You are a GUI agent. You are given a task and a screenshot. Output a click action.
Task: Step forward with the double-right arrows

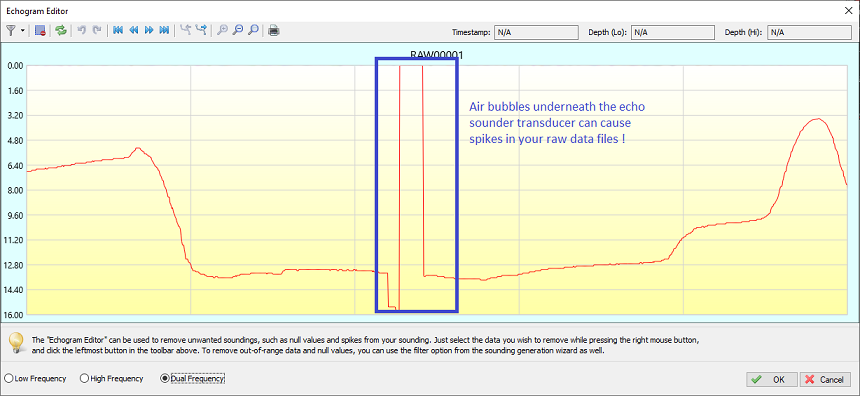149,31
